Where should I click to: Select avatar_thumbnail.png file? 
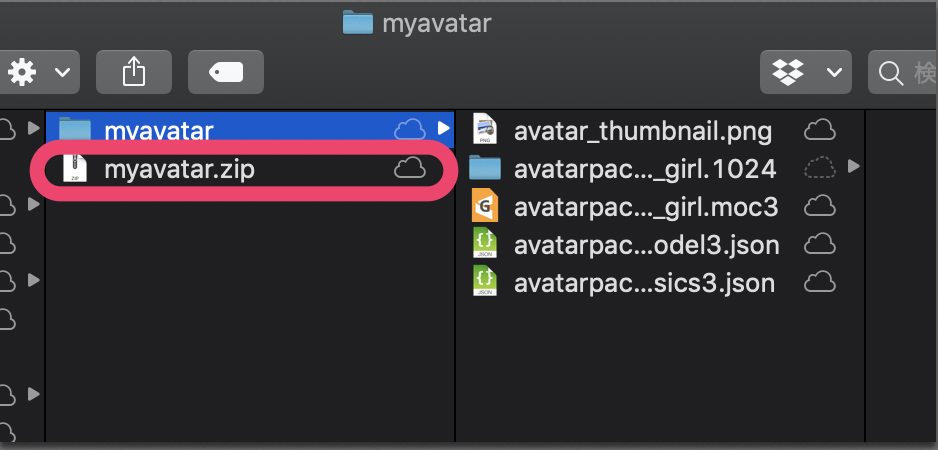[642, 129]
